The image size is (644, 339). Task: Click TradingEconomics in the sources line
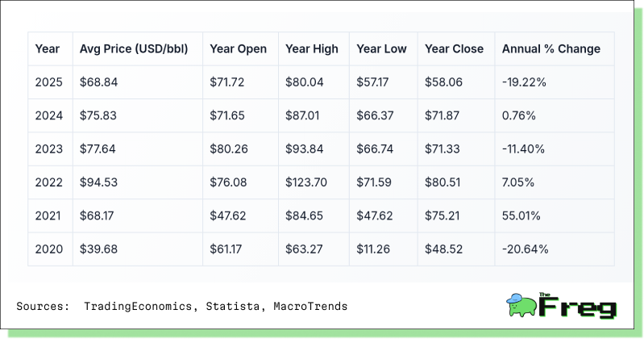click(138, 306)
